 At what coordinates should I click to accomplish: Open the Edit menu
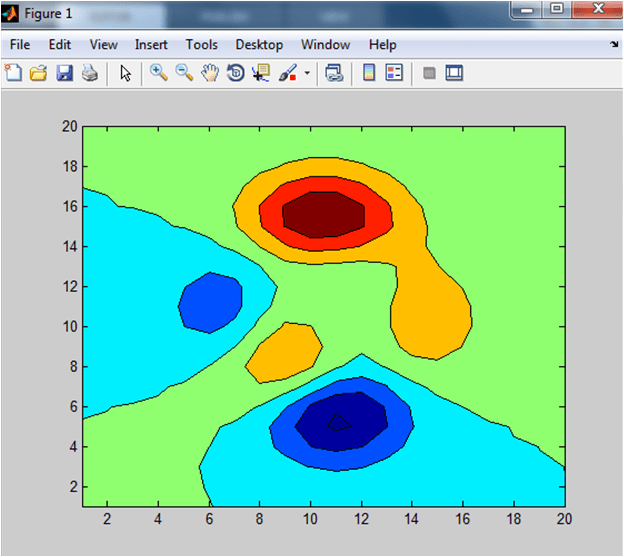[60, 45]
